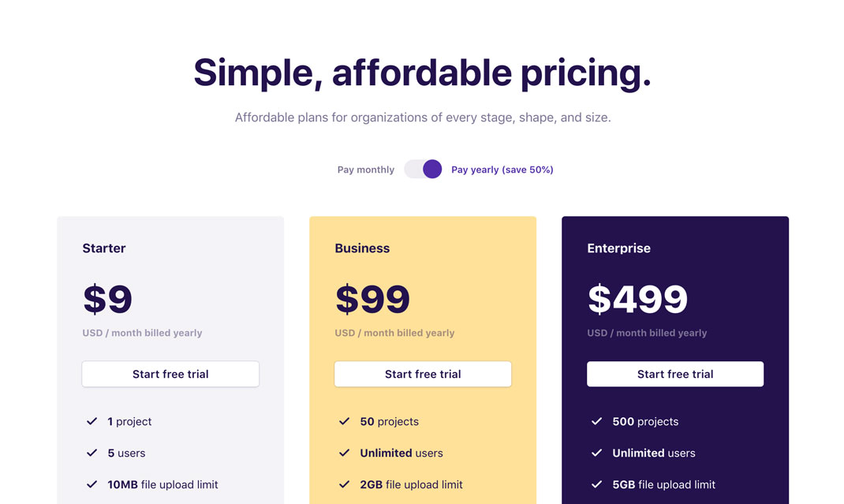Click the $99 Business price
844x504 pixels.
coord(373,299)
